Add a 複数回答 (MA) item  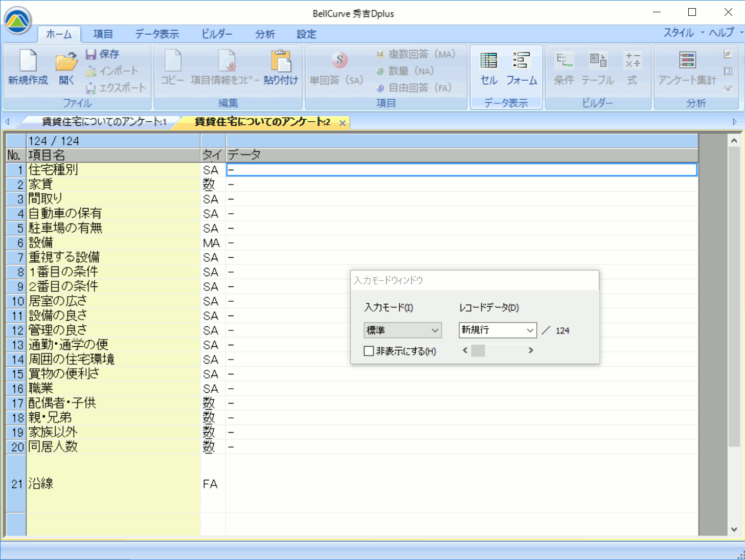coord(415,54)
